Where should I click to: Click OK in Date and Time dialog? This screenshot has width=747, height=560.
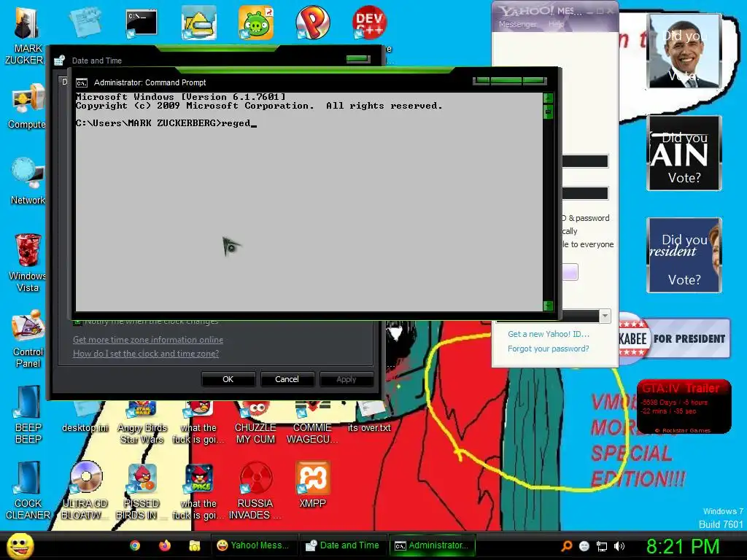tap(228, 379)
